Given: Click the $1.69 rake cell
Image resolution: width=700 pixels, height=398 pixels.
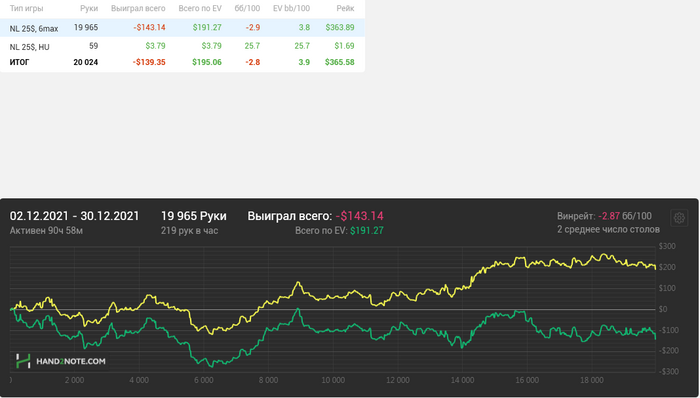Looking at the screenshot, I should [x=344, y=46].
